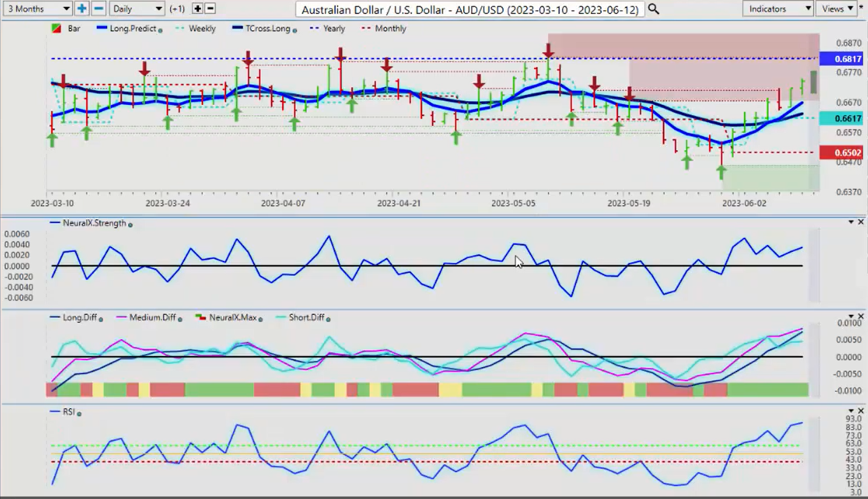Click the 2023-06-02 date axis label
868x499 pixels.
[x=744, y=203]
